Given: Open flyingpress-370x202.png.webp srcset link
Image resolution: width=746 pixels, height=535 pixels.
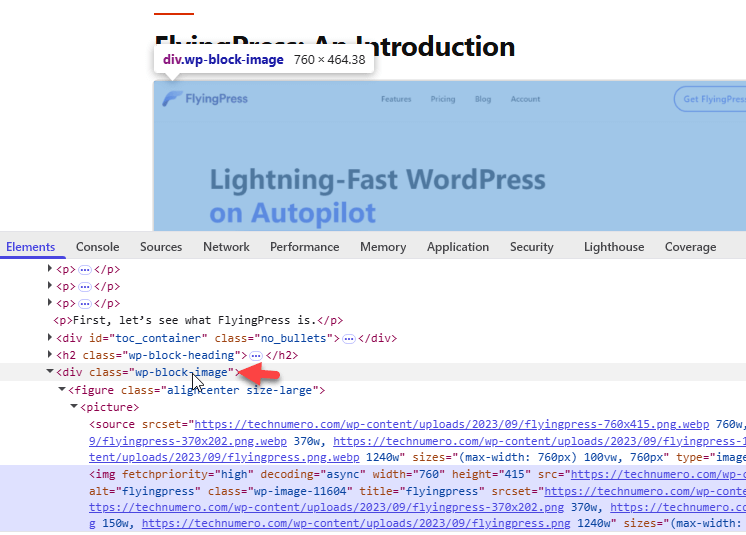Looking at the screenshot, I should [188, 441].
